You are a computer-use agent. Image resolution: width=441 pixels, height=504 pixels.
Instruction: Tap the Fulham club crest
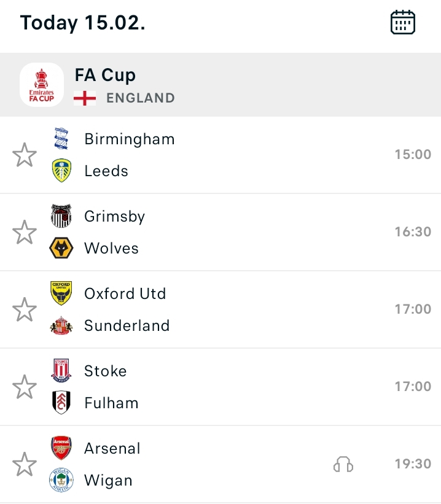[x=61, y=403]
